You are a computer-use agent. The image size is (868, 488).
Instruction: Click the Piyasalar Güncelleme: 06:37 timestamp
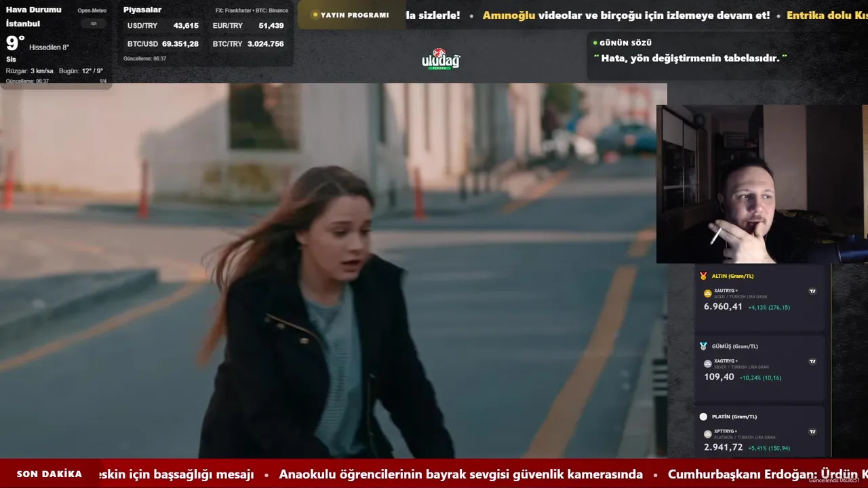point(144,59)
